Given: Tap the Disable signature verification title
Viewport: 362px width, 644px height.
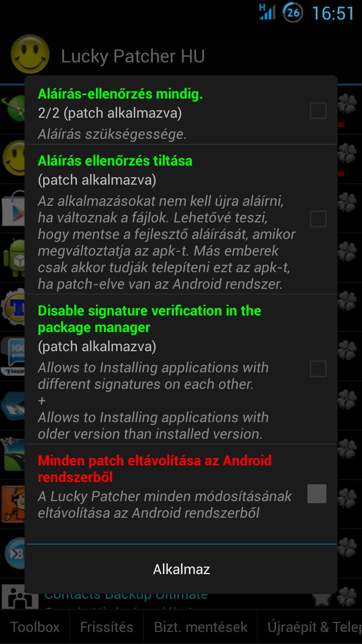Looking at the screenshot, I should pyautogui.click(x=149, y=319).
